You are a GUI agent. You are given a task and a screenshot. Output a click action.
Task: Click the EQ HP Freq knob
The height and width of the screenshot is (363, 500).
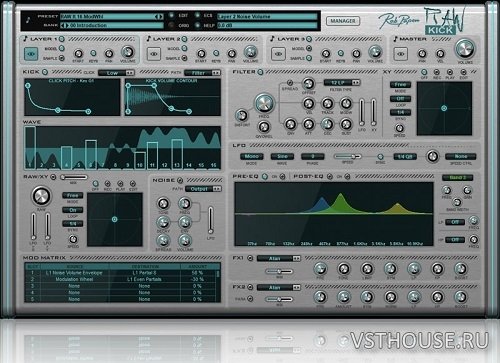click(473, 239)
